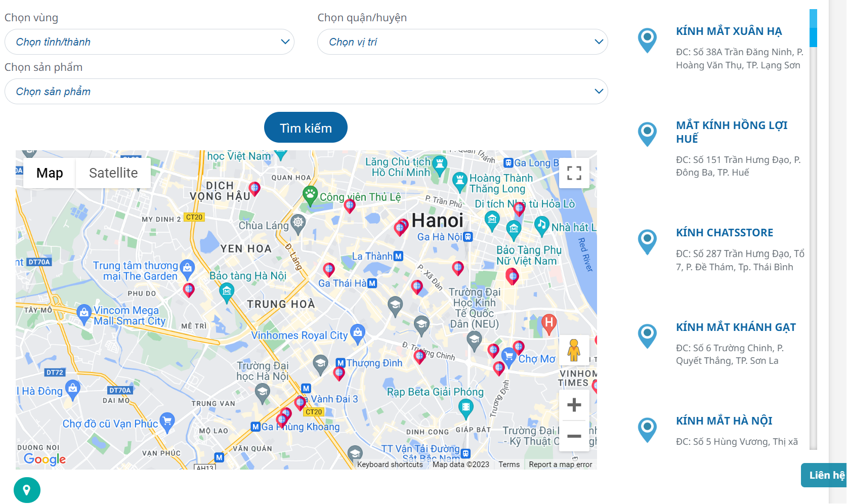
Task: Click Chợ đồ cũ Vạn Phúc icon
Action: coord(167,422)
